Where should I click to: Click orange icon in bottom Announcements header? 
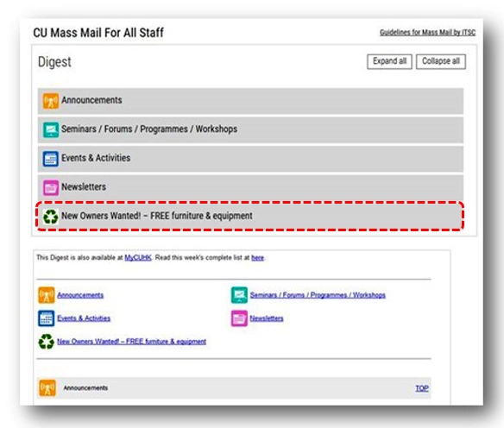click(47, 387)
